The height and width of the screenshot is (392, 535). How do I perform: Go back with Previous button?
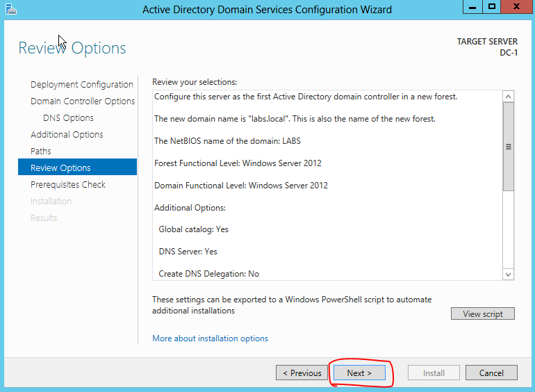coord(302,373)
